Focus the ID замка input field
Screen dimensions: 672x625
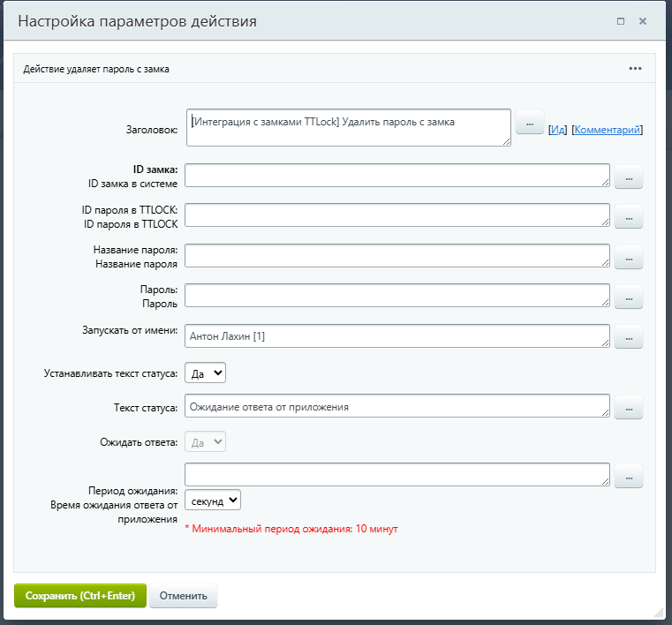tap(397, 175)
